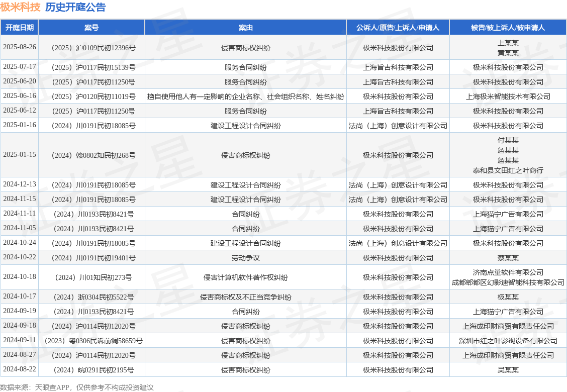Click the date cell 2025-01-15
The image size is (567, 392).
pyautogui.click(x=20, y=154)
